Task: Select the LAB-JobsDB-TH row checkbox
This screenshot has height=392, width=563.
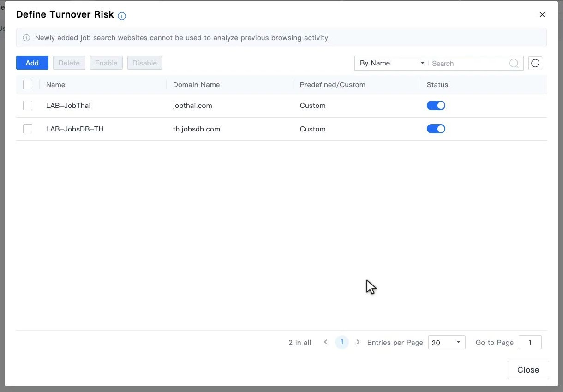Action: [x=28, y=129]
